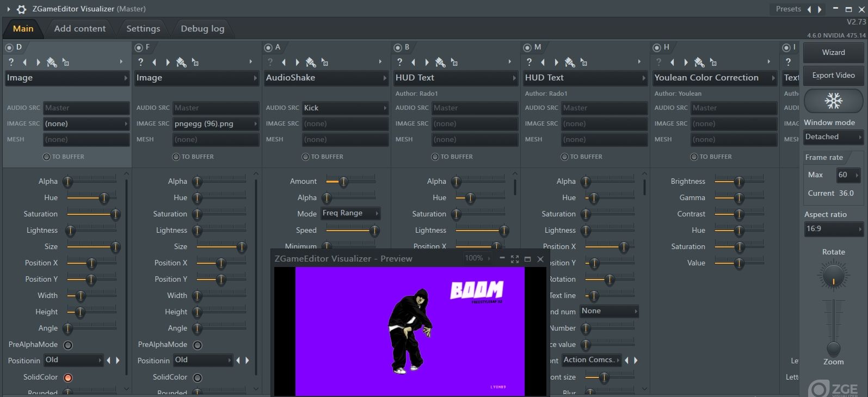Open the Debug log tab
Viewport: 868px width, 397px height.
pos(202,29)
